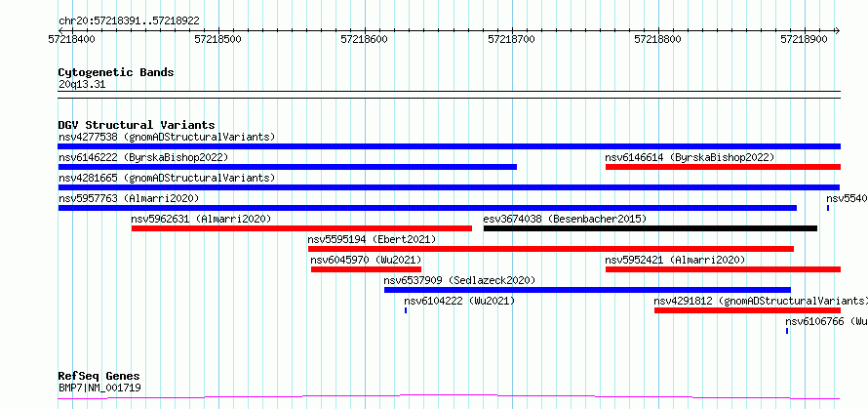Open the nsv5952421 (Almarri2020) label
The height and width of the screenshot is (409, 868).
[x=675, y=260]
